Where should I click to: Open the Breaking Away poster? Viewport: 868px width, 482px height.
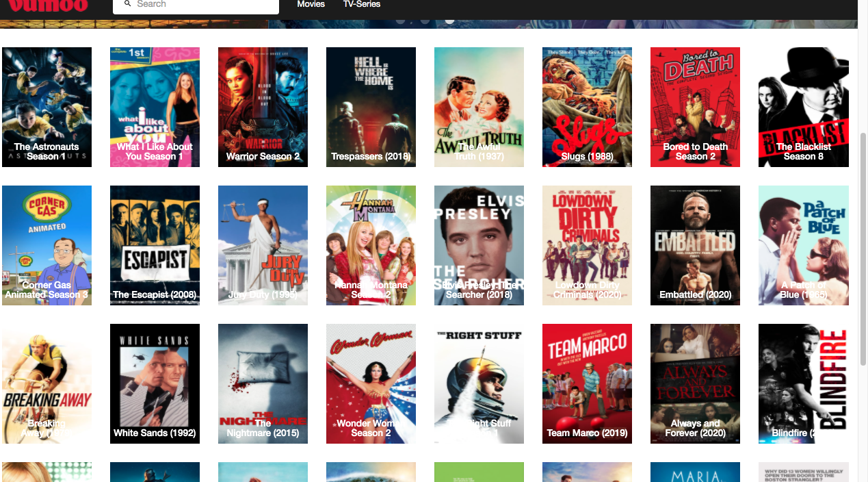pyautogui.click(x=47, y=383)
